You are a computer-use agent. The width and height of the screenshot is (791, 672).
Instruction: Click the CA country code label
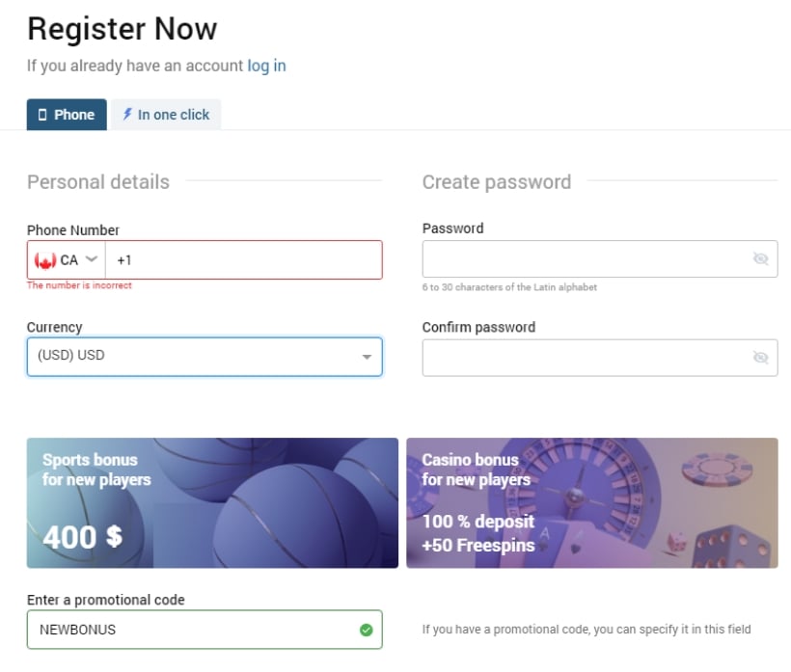tap(69, 260)
